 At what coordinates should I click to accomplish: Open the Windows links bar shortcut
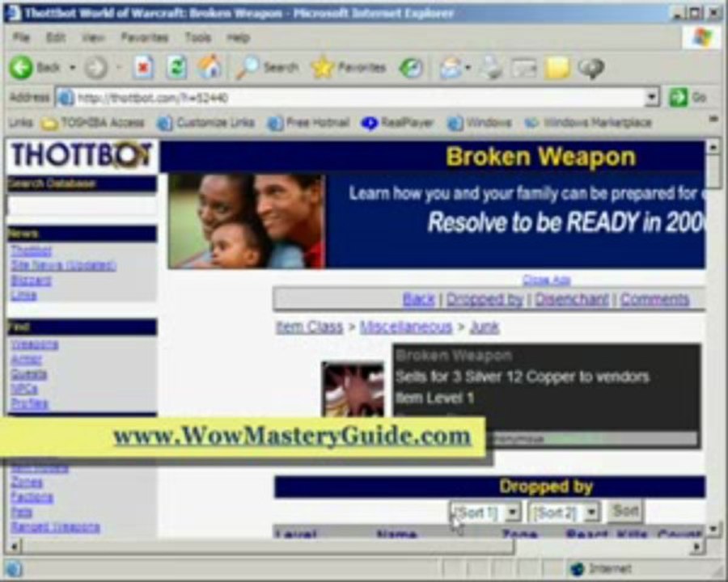point(480,123)
